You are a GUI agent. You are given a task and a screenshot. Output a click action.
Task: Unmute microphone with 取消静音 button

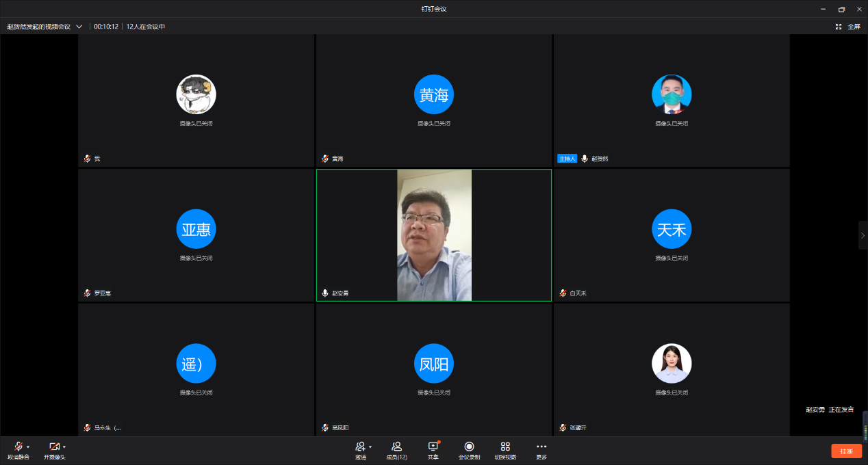(x=18, y=447)
